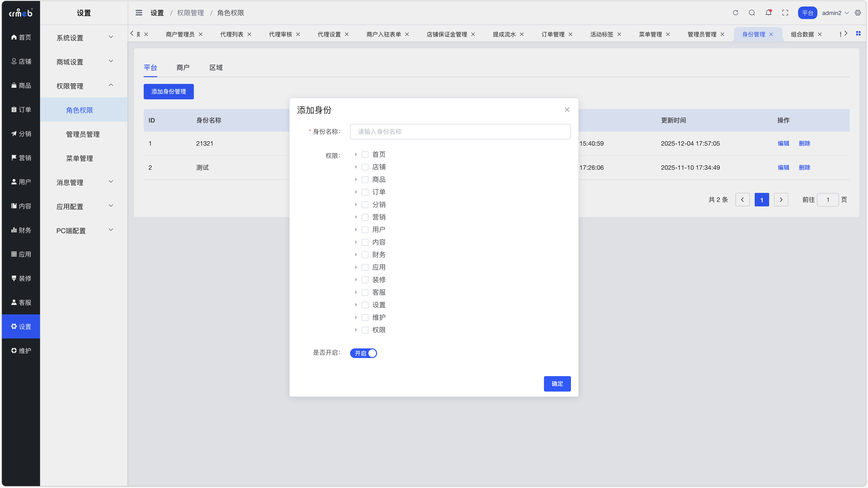Screen dimensions: 868x488
Task: Click the 身份名称 input field
Action: click(x=460, y=132)
